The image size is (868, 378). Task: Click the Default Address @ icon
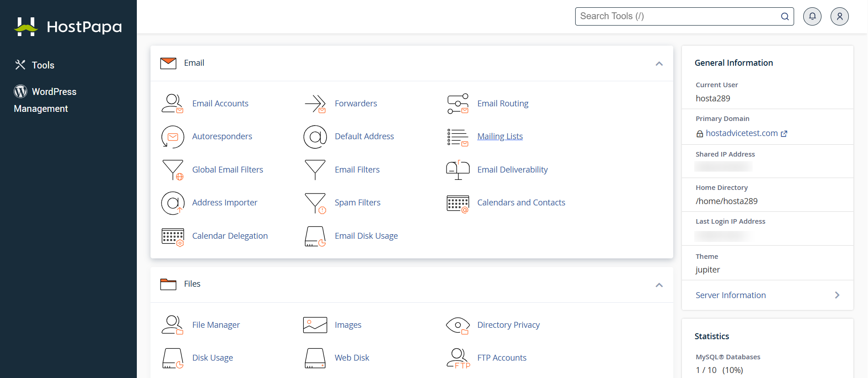(315, 136)
